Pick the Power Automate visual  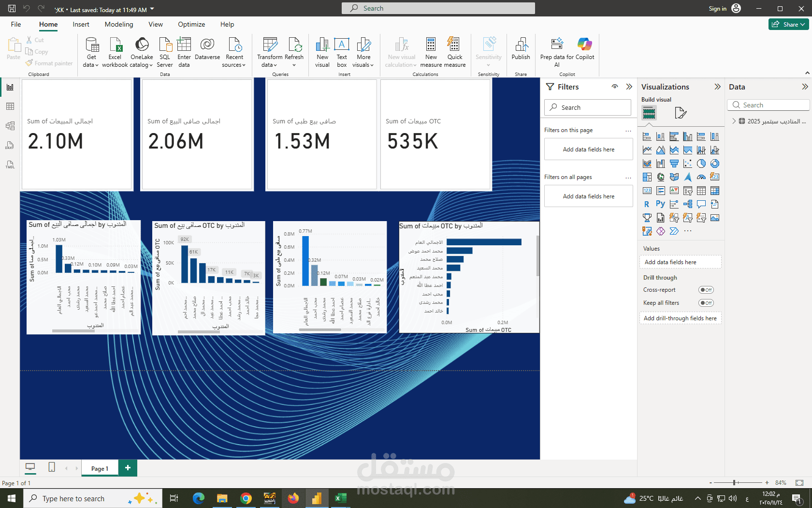coord(674,232)
